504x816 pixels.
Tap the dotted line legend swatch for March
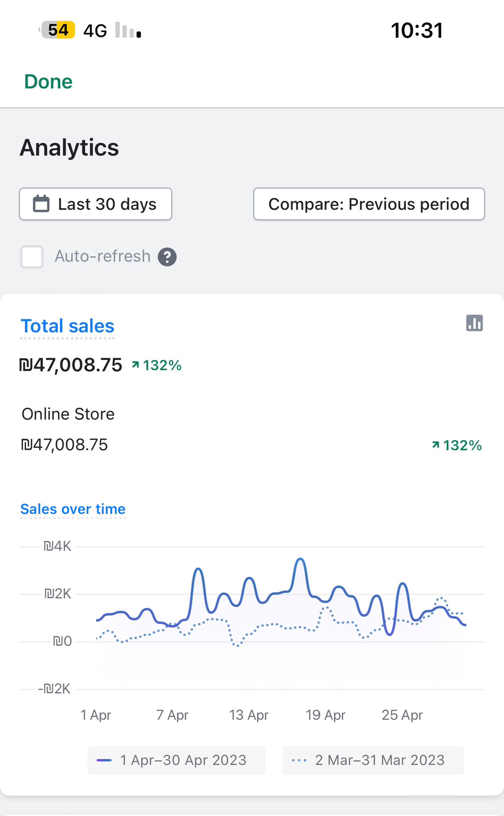click(299, 760)
